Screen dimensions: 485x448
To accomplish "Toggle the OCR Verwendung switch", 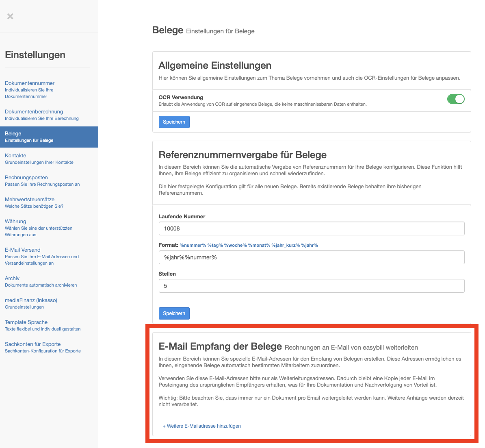I will pos(455,99).
